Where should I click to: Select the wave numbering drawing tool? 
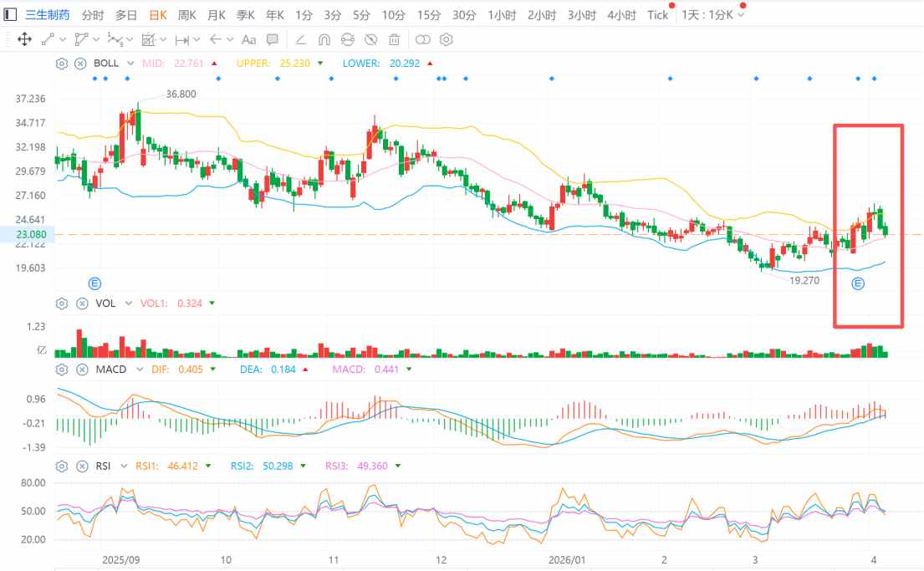[115, 39]
